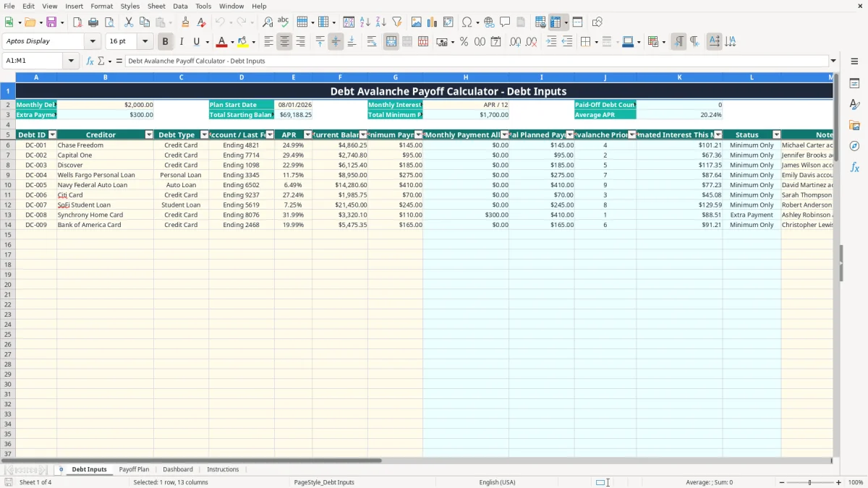Switch to Payoff Plan sheet tab

click(x=134, y=469)
